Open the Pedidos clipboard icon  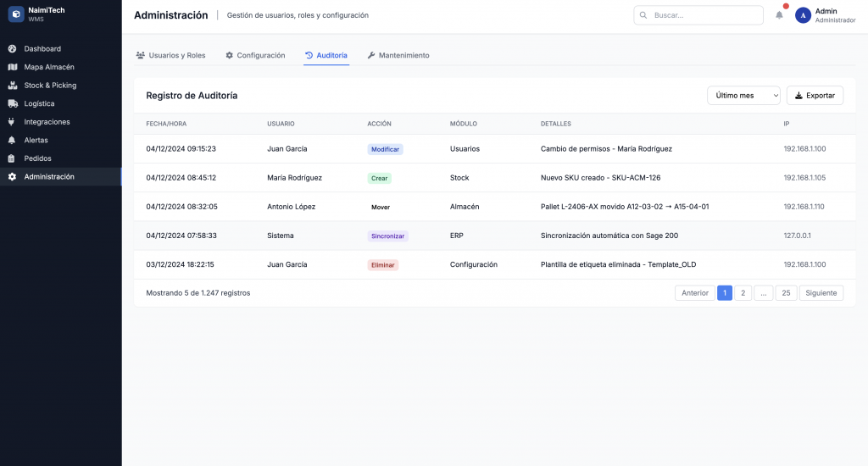pyautogui.click(x=12, y=158)
